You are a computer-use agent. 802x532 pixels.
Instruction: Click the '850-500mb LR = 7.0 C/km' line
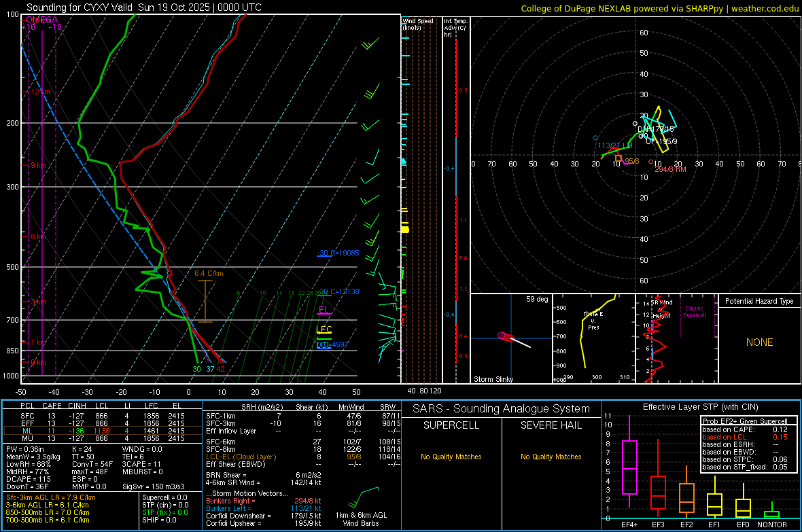click(x=48, y=512)
